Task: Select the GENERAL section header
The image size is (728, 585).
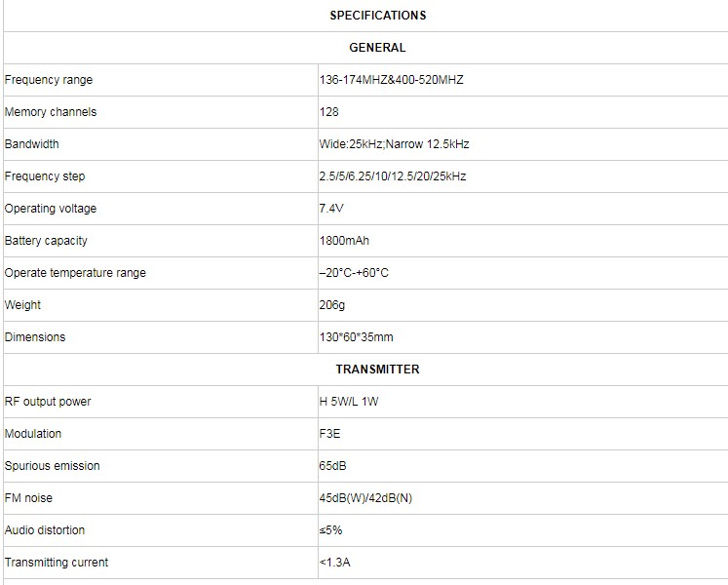Action: (x=377, y=48)
